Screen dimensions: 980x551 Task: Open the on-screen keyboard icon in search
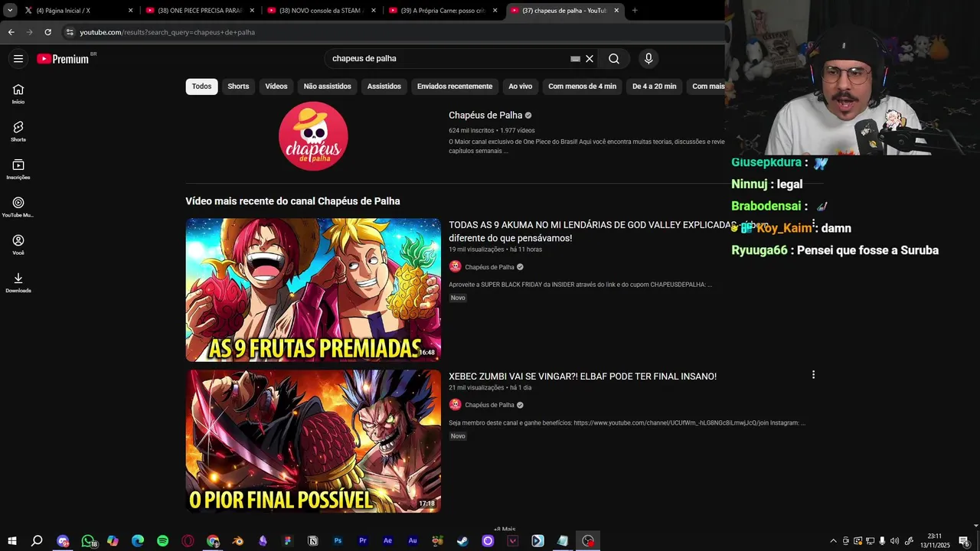(575, 59)
